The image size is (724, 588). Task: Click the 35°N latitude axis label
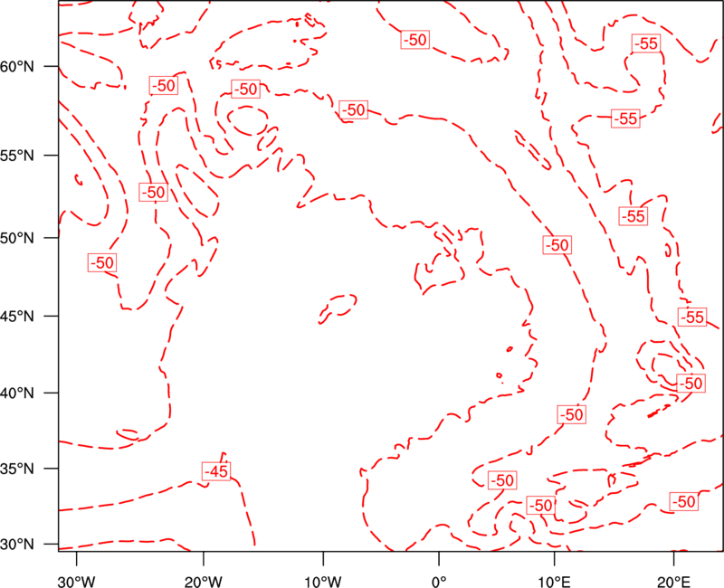click(17, 469)
